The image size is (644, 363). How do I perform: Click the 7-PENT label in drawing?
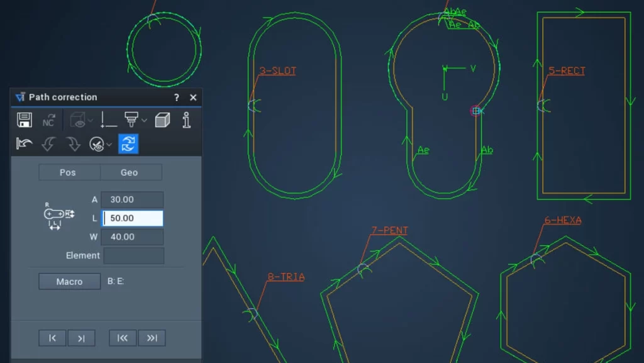pos(389,230)
